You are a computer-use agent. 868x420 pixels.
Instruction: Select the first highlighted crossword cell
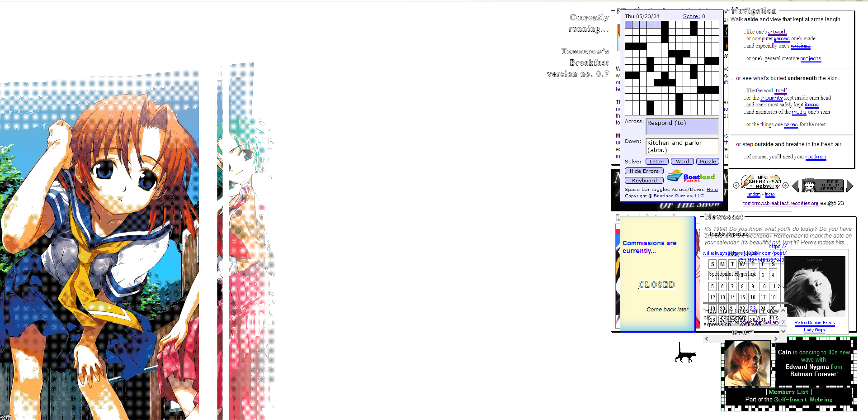[x=629, y=25]
